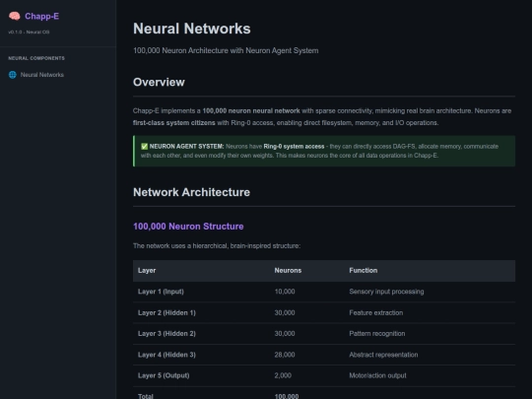
Task: Click the Neurons column header
Action: 288,270
